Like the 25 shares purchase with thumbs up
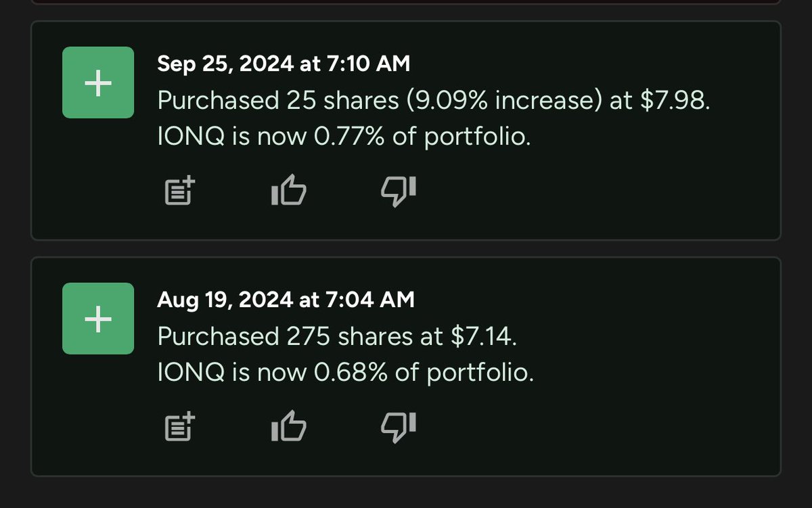This screenshot has height=508, width=812. pyautogui.click(x=288, y=190)
